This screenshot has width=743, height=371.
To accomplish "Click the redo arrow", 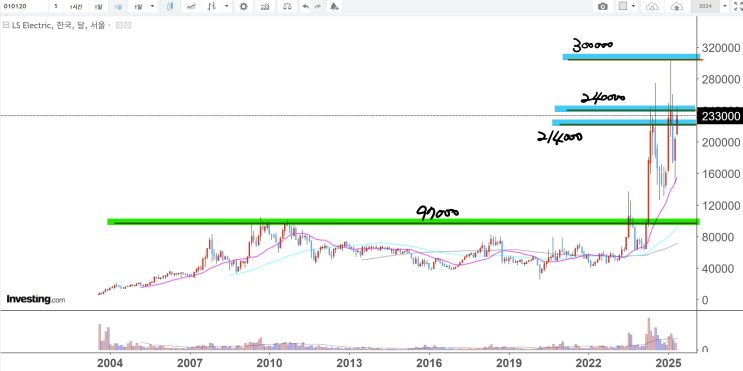I will 317,6.
